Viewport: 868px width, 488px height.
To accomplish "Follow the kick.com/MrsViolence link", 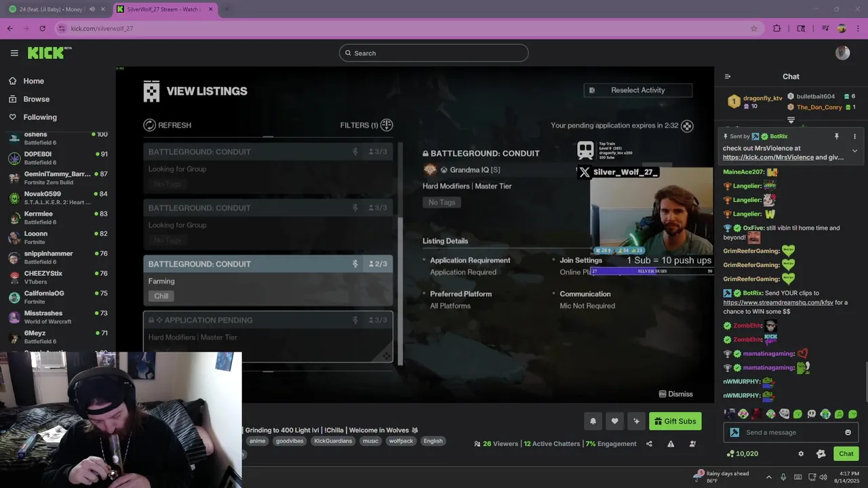I will tap(768, 157).
